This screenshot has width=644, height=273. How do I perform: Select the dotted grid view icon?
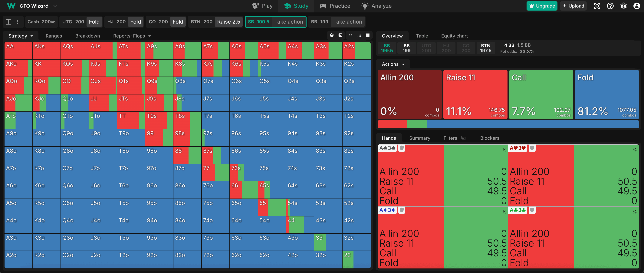[359, 35]
